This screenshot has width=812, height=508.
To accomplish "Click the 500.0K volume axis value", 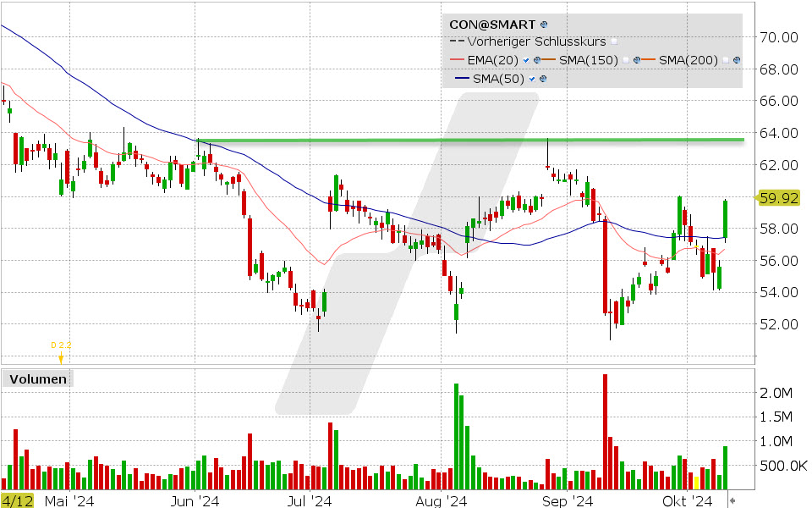I will click(783, 466).
